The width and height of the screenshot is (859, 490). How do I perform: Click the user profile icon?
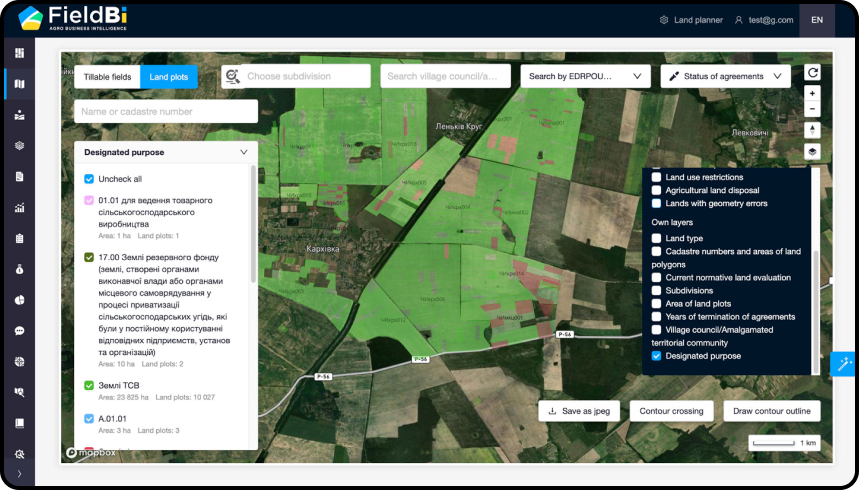738,20
